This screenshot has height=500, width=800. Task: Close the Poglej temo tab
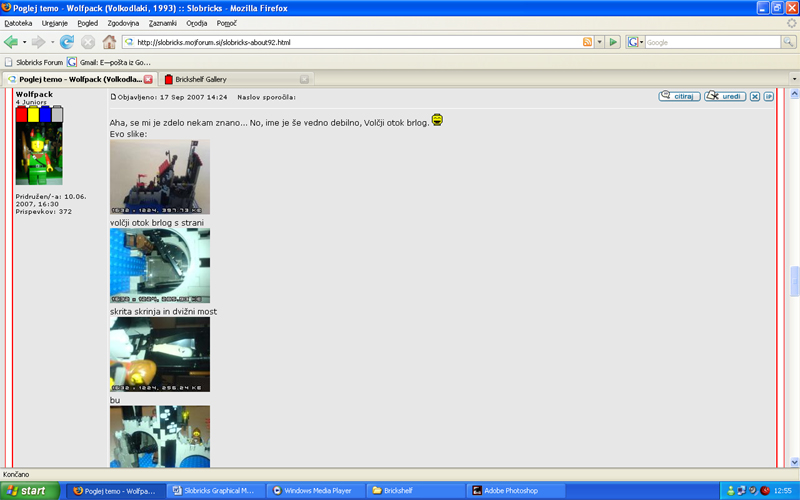coord(148,79)
